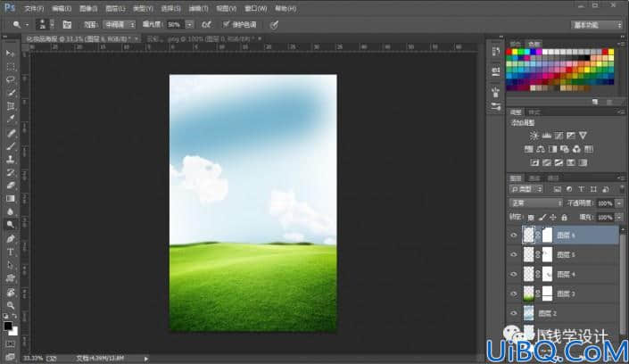Select the Eyedropper tool

pyautogui.click(x=11, y=120)
